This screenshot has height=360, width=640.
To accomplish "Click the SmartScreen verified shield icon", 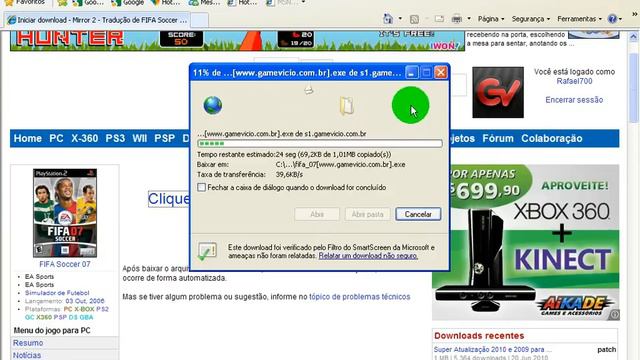I will [x=207, y=251].
